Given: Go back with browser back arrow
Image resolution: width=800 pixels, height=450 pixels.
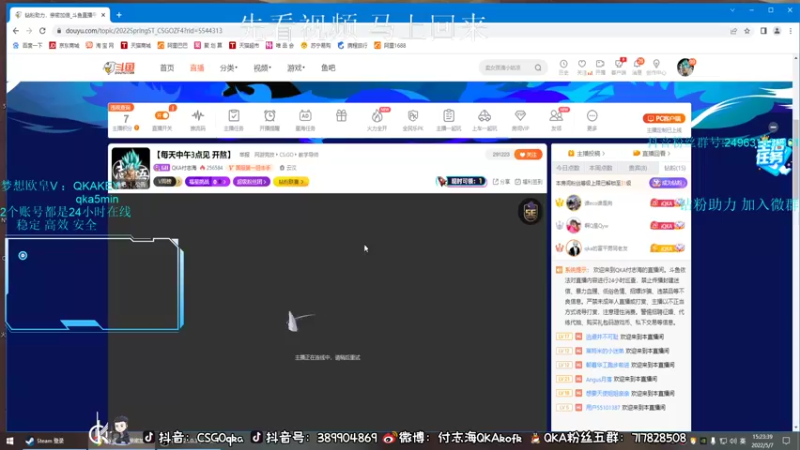Looking at the screenshot, I should tap(16, 31).
